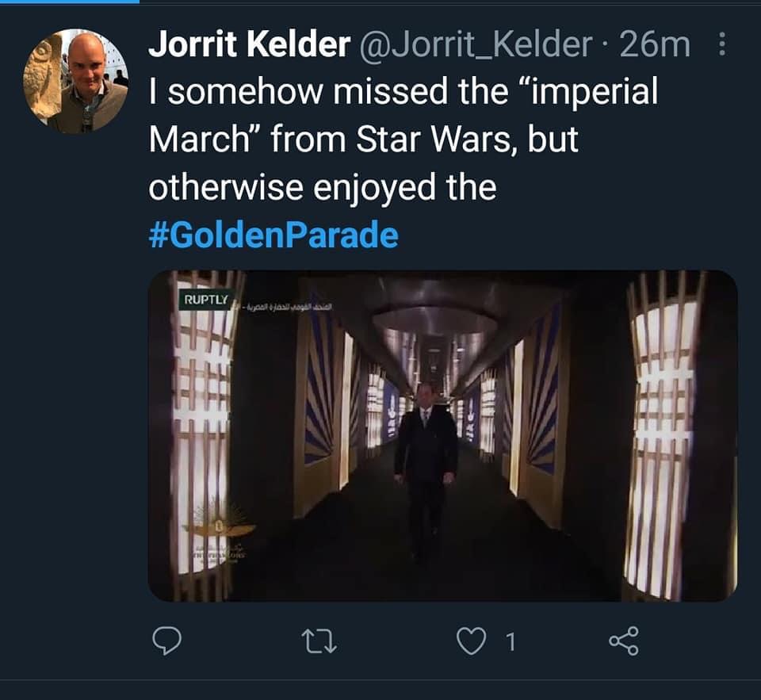Click the 26m tweet timestamp

point(656,45)
